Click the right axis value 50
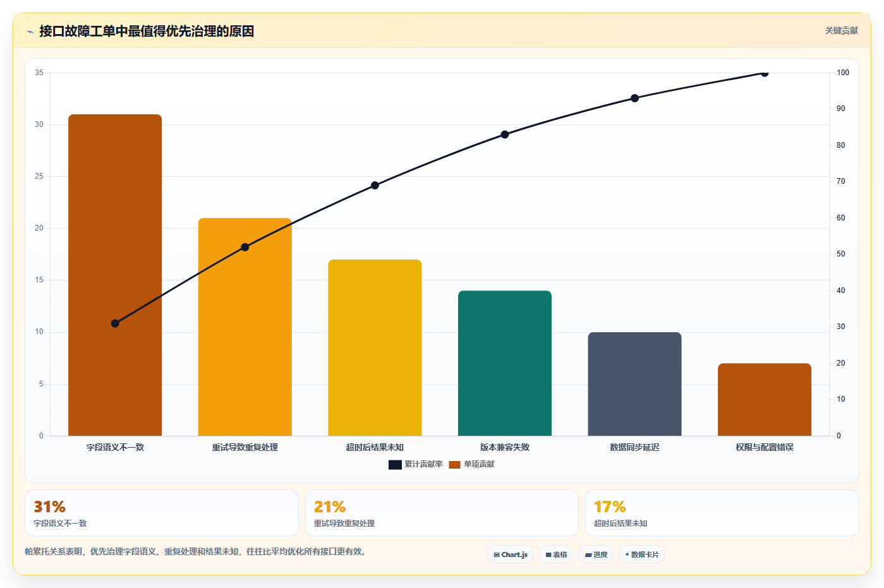The height and width of the screenshot is (588, 884). pos(841,254)
